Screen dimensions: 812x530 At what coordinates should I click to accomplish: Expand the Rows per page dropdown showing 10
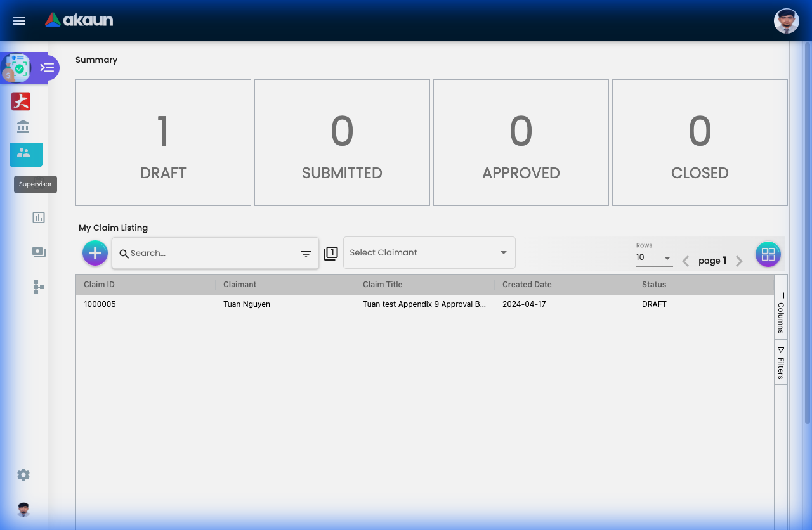[654, 257]
